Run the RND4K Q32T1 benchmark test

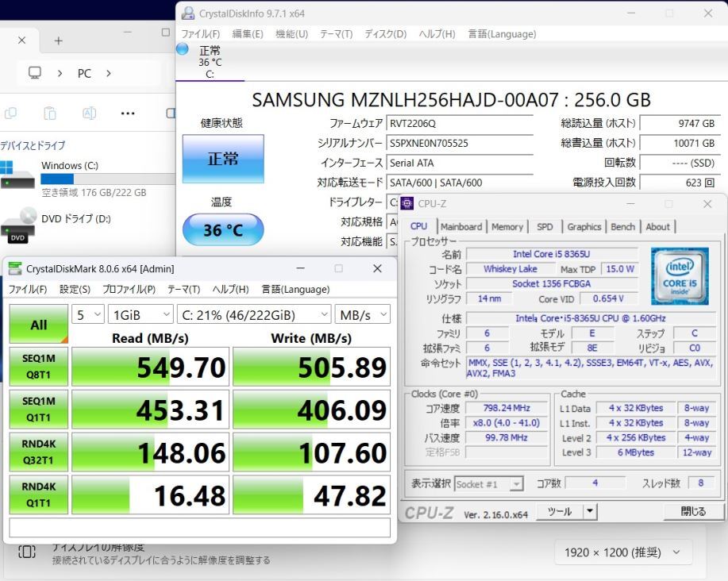point(37,452)
